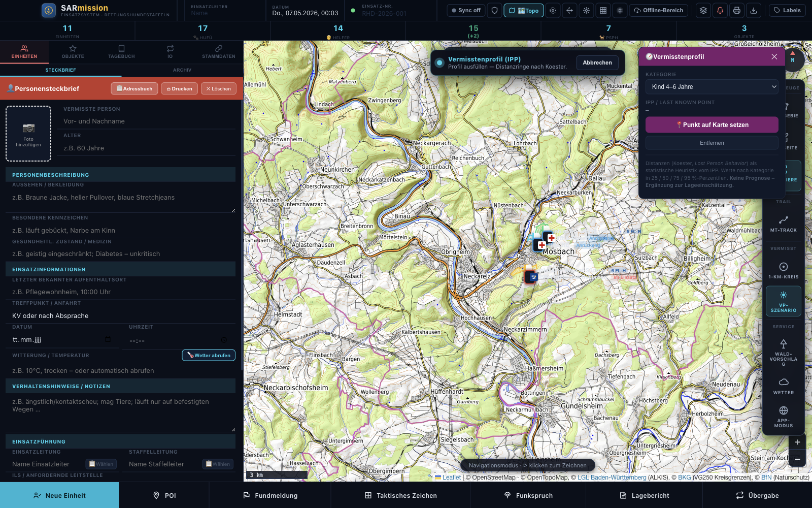Click the Vor- und Nachname input field

pos(149,121)
